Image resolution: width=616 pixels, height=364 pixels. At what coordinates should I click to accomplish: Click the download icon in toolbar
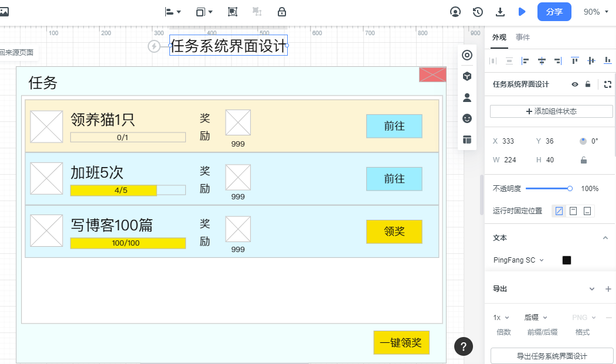point(500,12)
